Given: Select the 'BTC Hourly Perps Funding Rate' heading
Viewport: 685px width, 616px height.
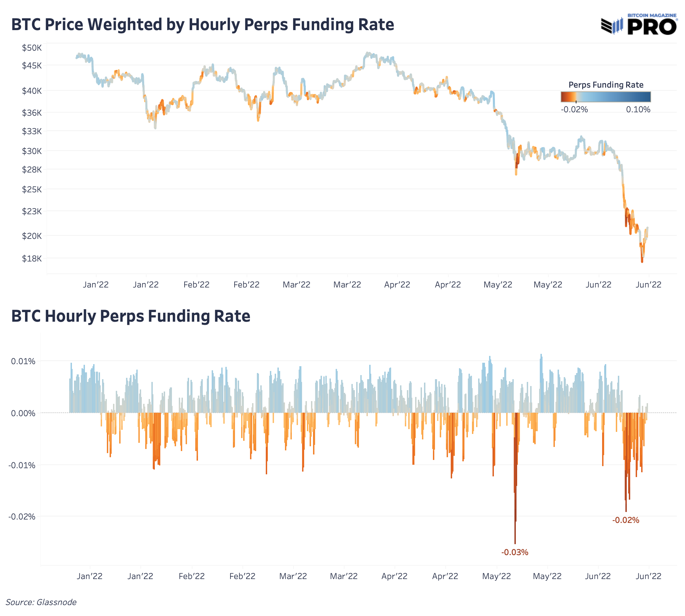Looking at the screenshot, I should point(131,316).
